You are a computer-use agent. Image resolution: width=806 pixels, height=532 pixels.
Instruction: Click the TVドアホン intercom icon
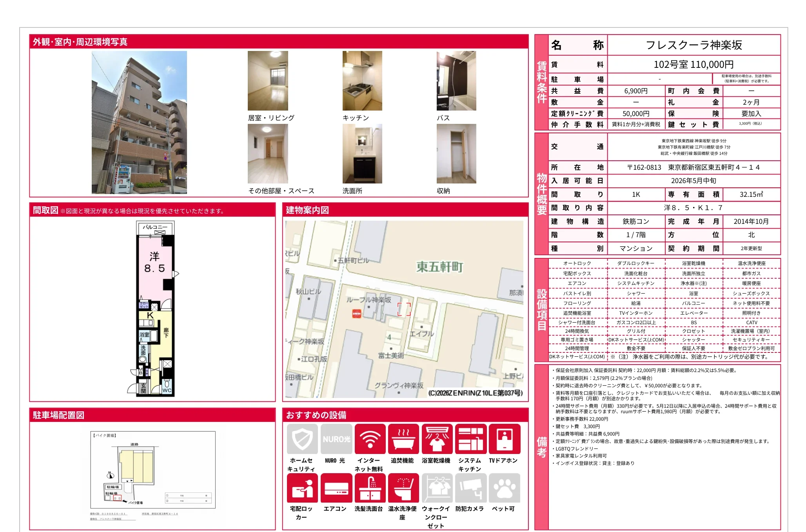pos(504,439)
